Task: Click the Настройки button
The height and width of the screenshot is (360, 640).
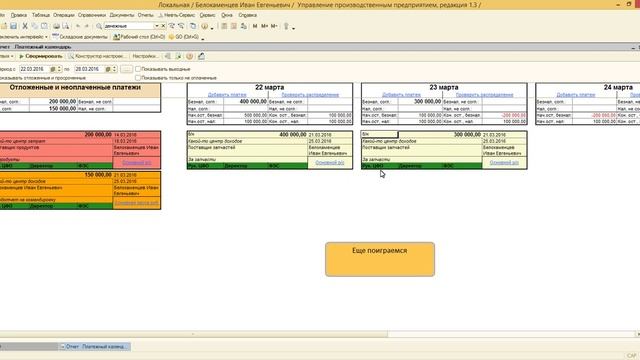Action: (145, 56)
